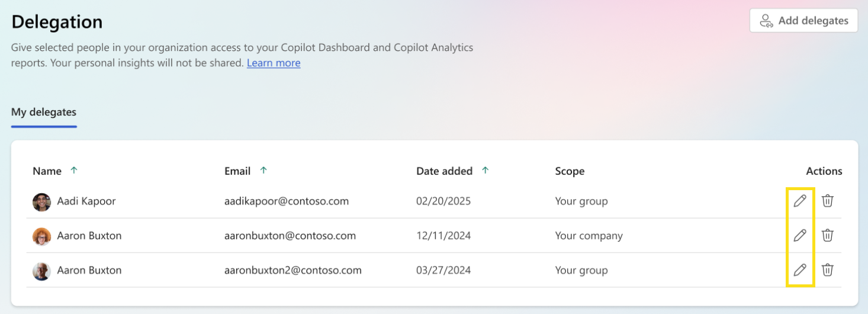The image size is (868, 314).
Task: Delete delegate aaronbuxton@contoso.com with trash icon
Action: [x=828, y=235]
